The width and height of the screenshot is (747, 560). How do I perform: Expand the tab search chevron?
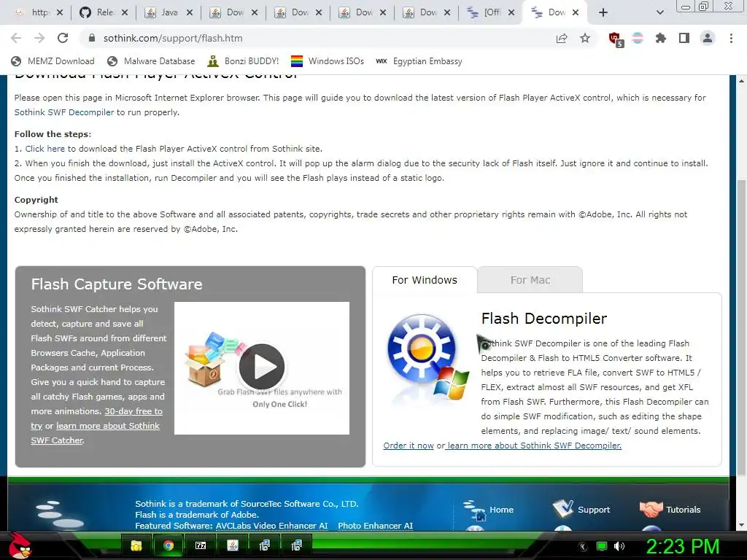(659, 12)
